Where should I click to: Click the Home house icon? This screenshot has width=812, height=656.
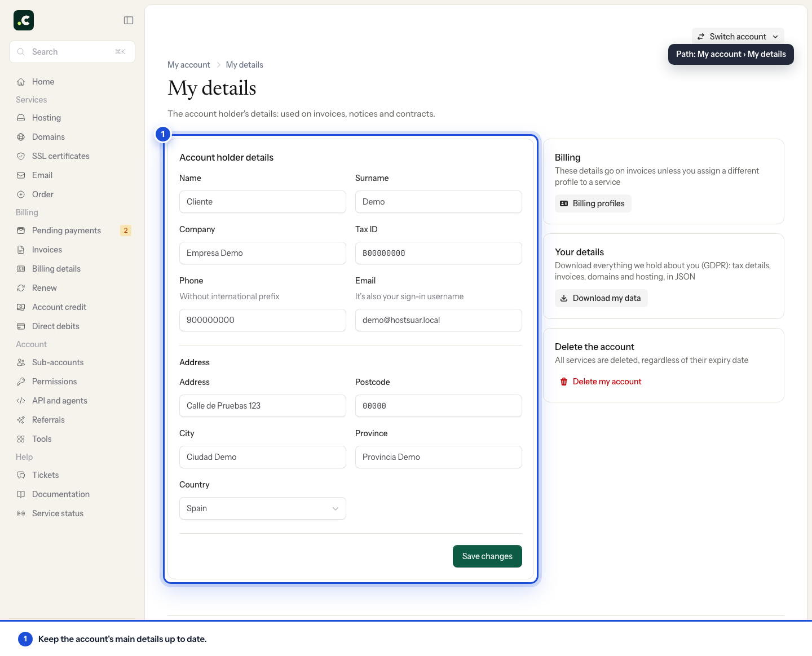click(x=21, y=82)
